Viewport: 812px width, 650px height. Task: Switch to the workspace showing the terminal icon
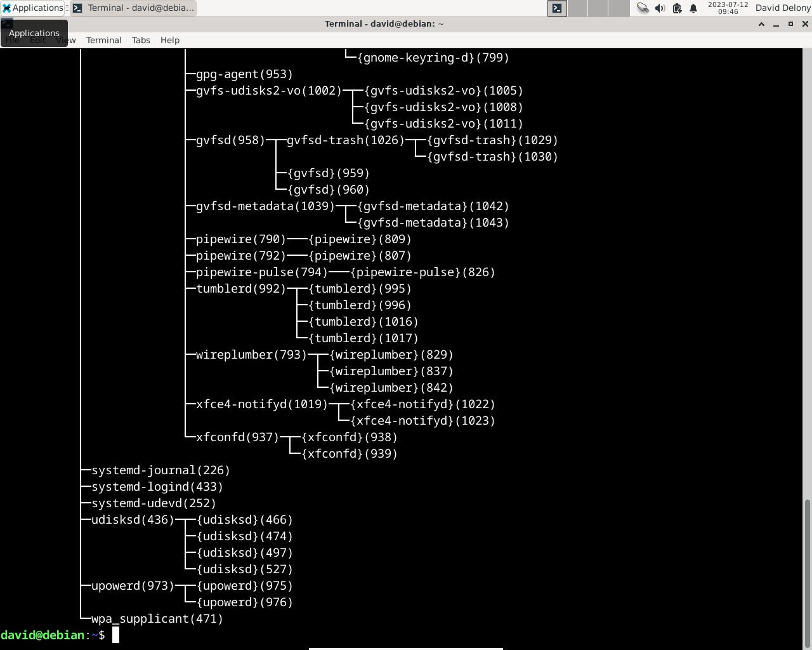click(x=557, y=8)
